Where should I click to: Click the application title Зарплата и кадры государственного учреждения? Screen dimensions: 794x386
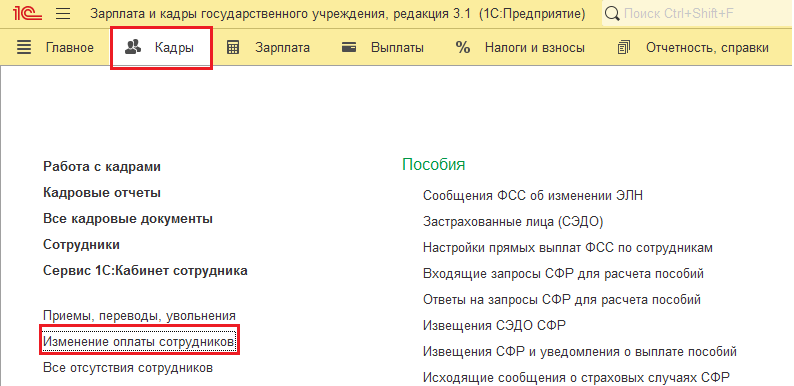click(337, 14)
